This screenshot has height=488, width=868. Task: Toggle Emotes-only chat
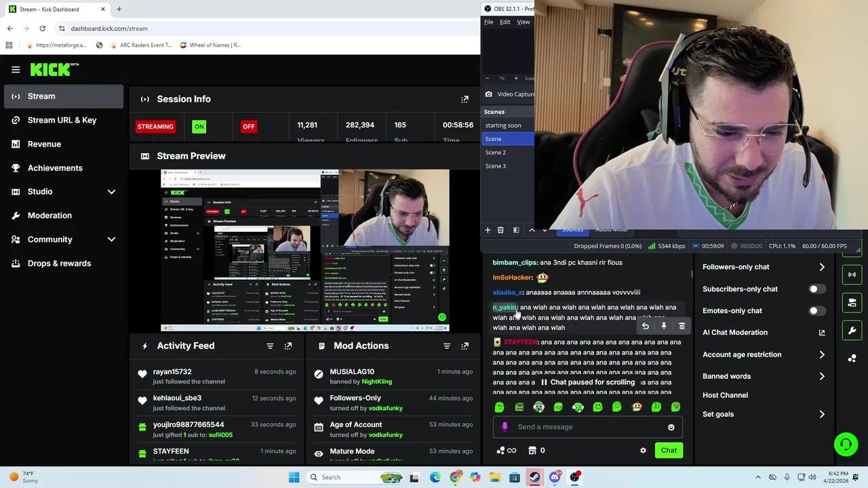(816, 310)
